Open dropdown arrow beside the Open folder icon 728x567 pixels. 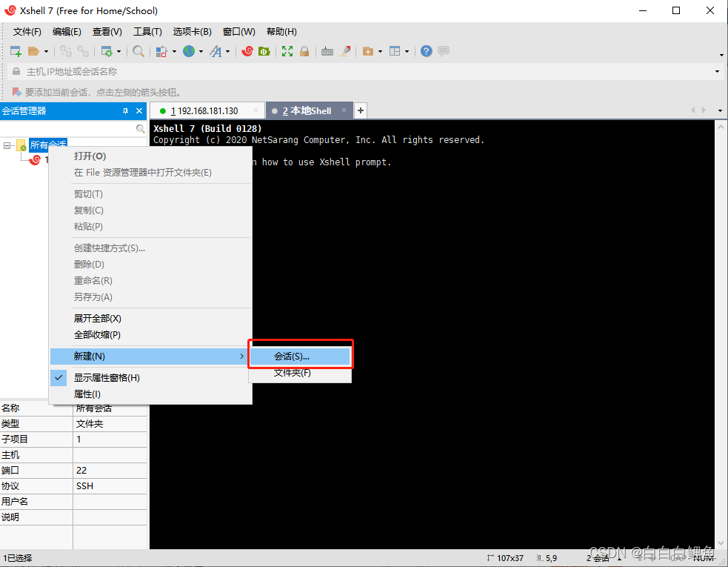pyautogui.click(x=46, y=52)
